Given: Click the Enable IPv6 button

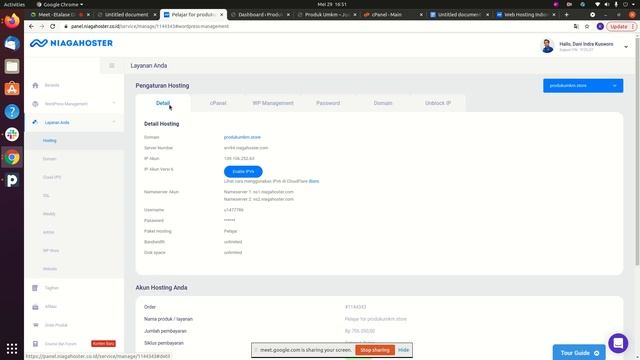Looking at the screenshot, I should pos(243,171).
